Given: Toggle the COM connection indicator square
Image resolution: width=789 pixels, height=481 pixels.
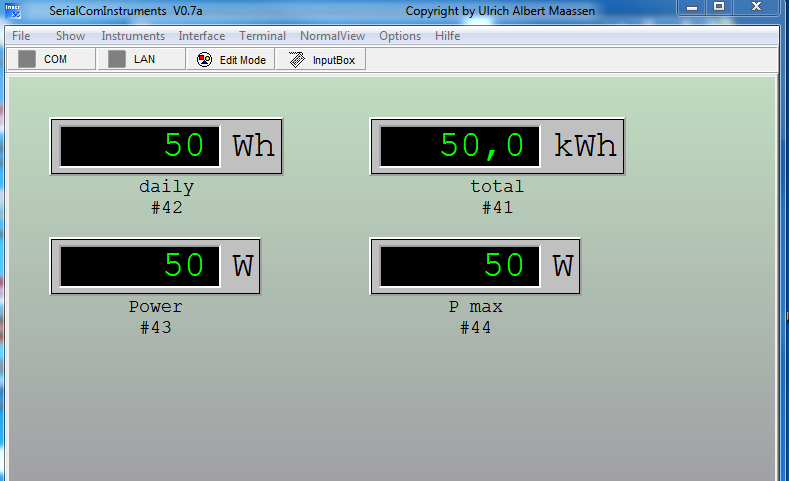Looking at the screenshot, I should click(x=27, y=59).
